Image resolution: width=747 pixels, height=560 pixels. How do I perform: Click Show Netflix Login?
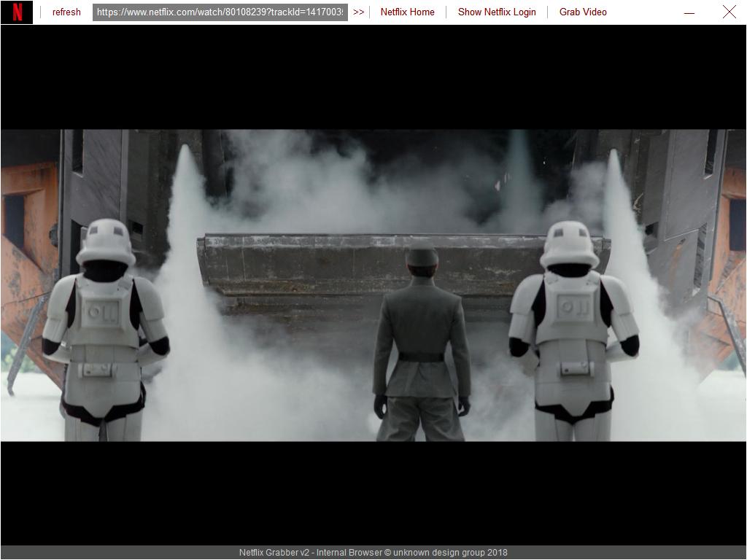click(497, 12)
